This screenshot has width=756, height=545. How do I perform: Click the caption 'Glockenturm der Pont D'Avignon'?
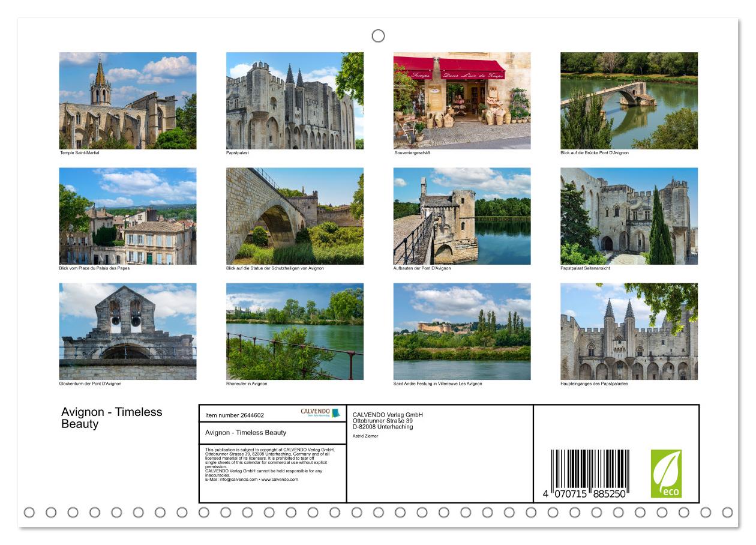[90, 384]
